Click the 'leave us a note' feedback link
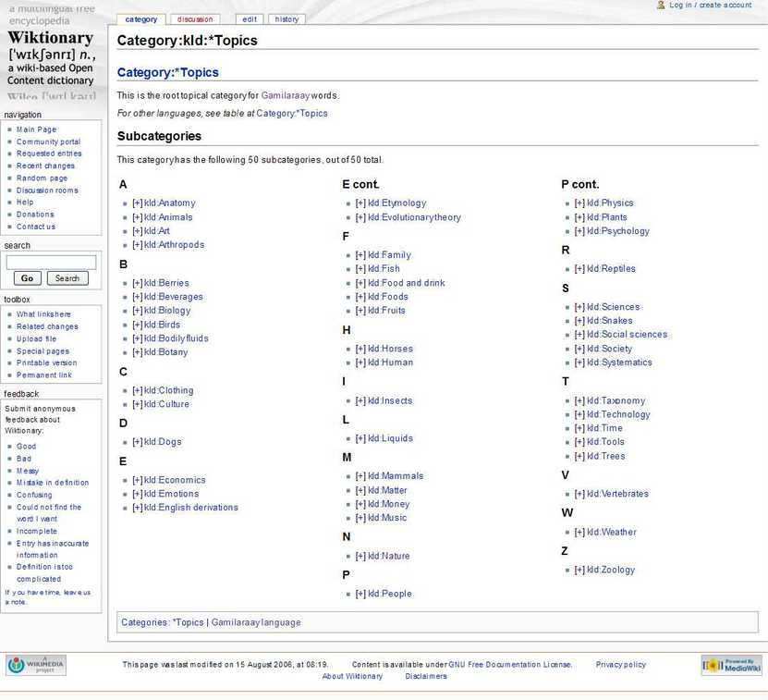This screenshot has height=700, width=768. (x=48, y=597)
